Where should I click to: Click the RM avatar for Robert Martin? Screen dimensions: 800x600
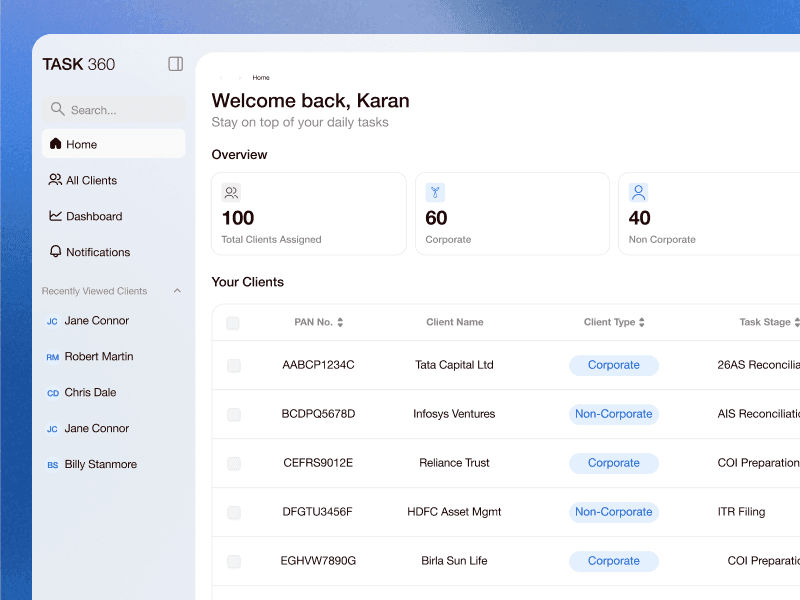tap(53, 357)
